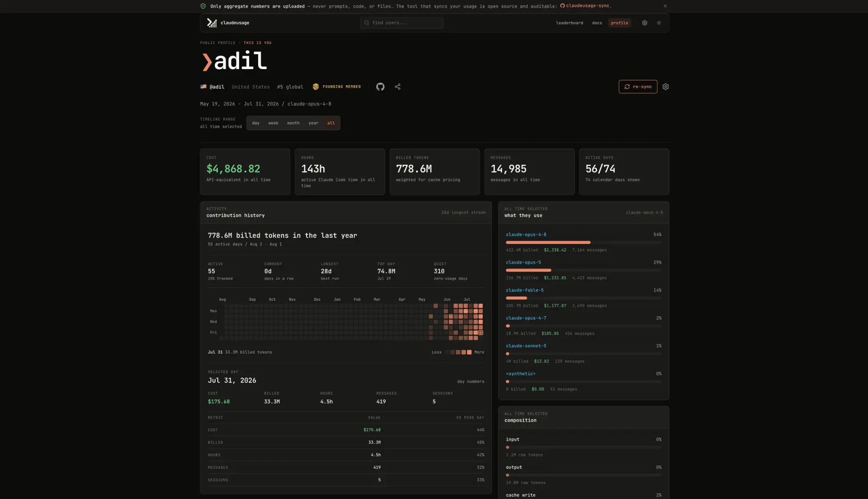Click the output composition label
The image size is (868, 499).
[514, 468]
